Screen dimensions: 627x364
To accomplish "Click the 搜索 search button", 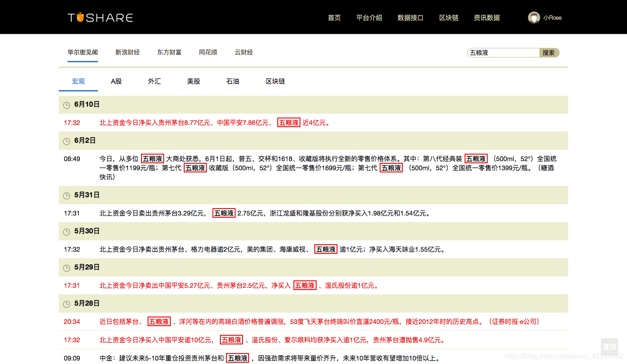I will click(x=549, y=53).
